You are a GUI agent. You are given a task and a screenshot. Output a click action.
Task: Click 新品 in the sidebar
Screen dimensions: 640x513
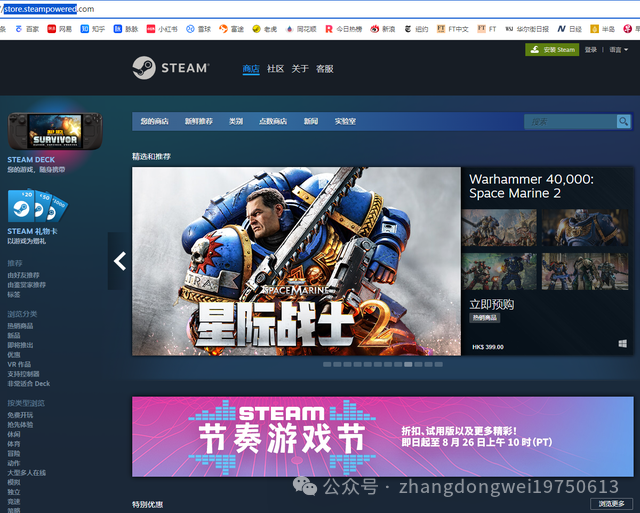coord(13,335)
